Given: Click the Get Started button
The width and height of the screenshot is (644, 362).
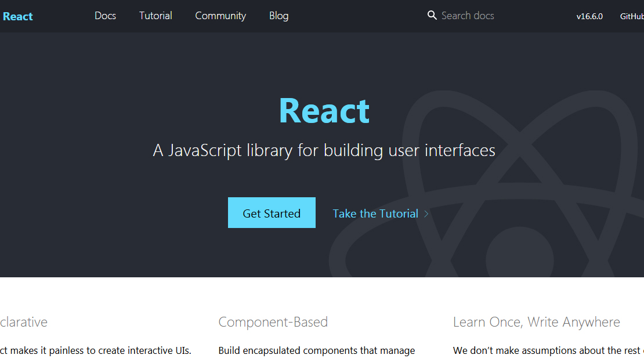Looking at the screenshot, I should 272,213.
